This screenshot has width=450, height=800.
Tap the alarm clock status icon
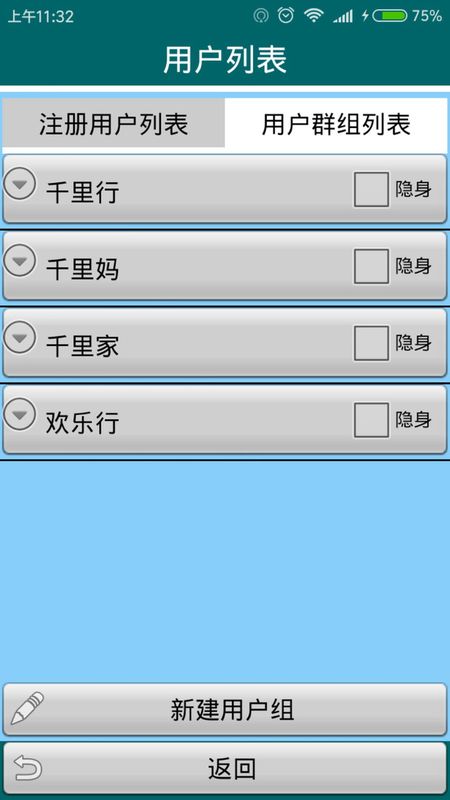pyautogui.click(x=286, y=16)
